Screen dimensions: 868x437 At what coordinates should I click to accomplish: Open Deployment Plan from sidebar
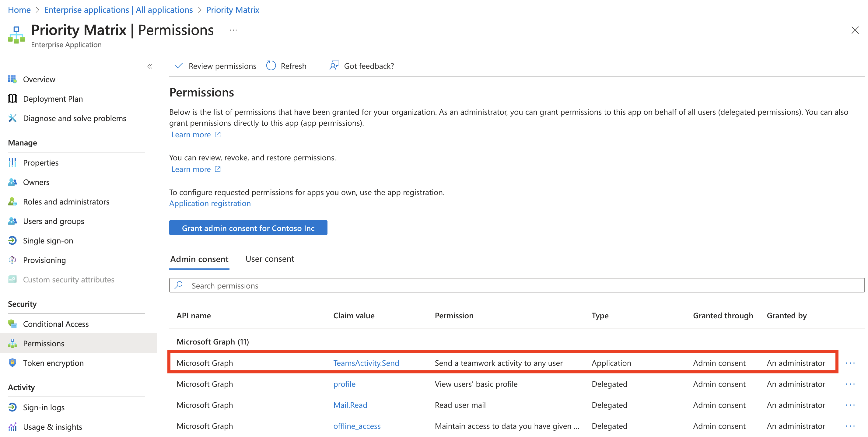[x=53, y=99]
